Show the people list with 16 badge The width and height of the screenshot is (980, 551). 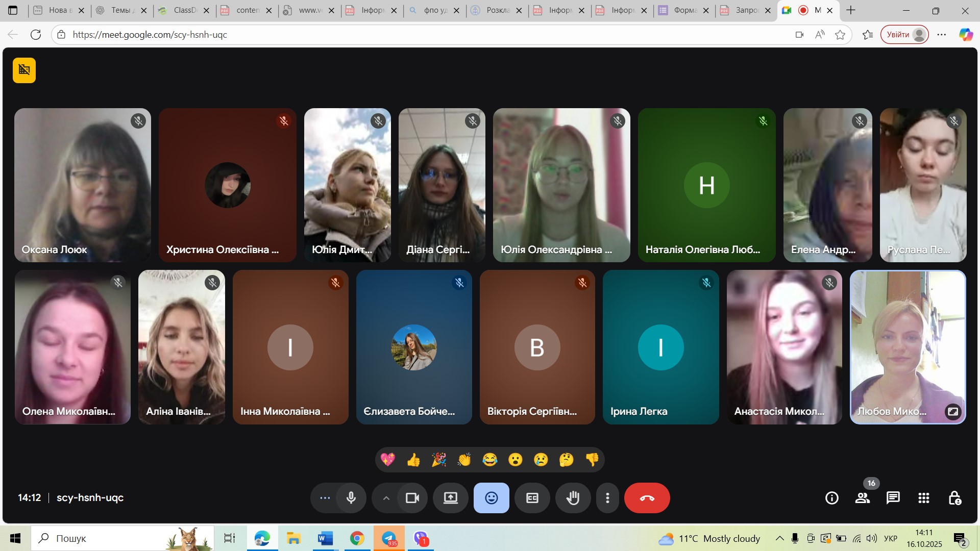click(x=863, y=498)
